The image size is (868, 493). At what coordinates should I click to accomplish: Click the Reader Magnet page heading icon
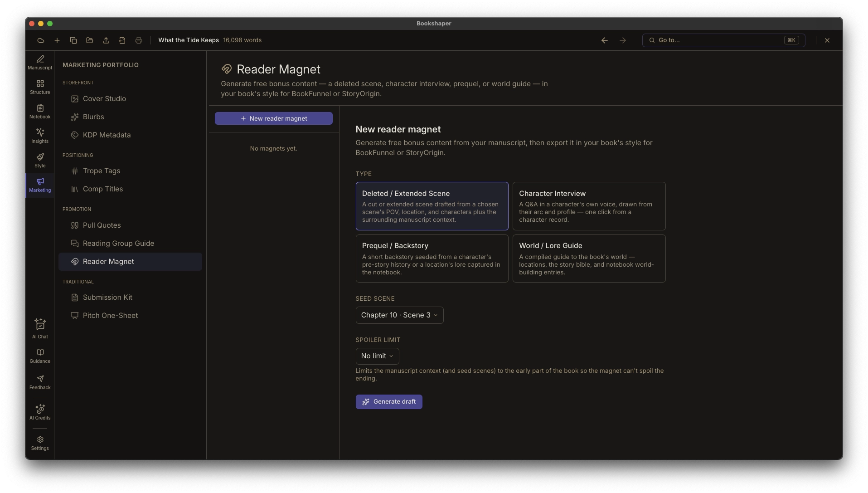[x=227, y=69]
